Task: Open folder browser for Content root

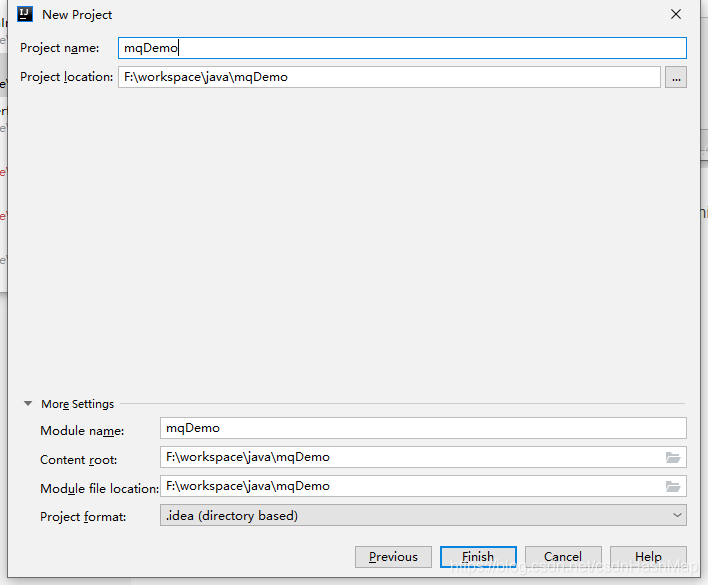Action: 673,457
